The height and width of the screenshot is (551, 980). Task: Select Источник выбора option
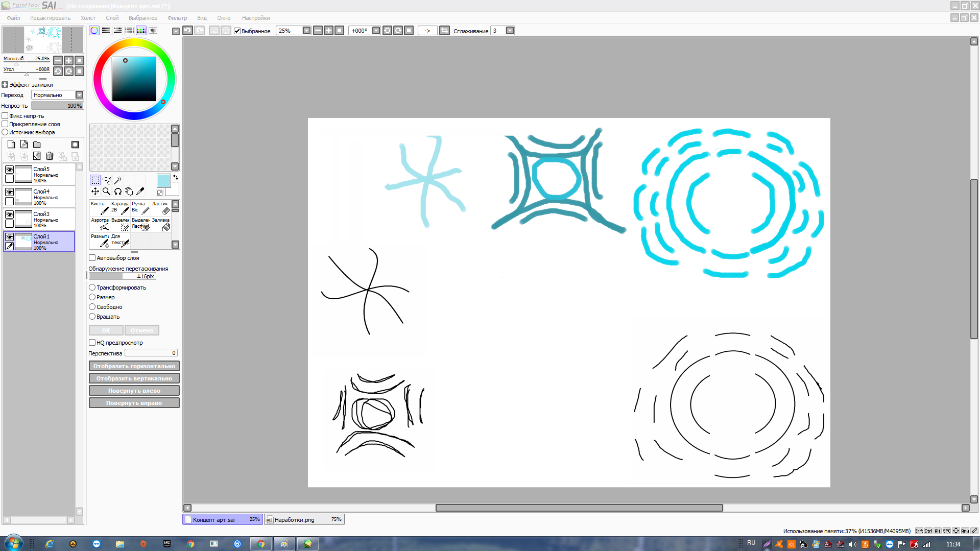pyautogui.click(x=5, y=132)
